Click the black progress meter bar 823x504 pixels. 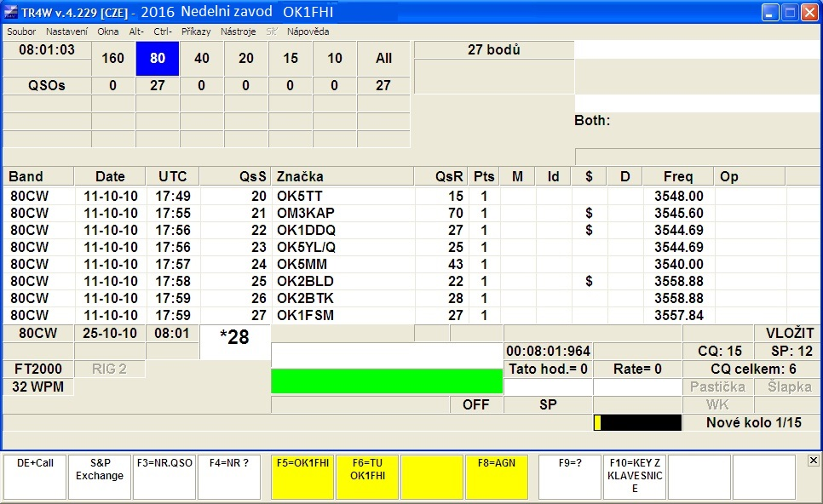tap(637, 423)
